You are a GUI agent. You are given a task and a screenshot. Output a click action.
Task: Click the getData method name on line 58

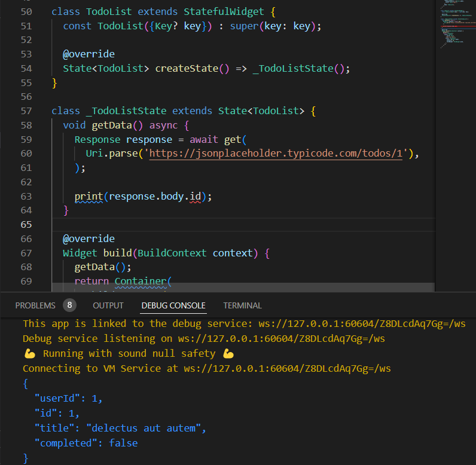point(111,126)
